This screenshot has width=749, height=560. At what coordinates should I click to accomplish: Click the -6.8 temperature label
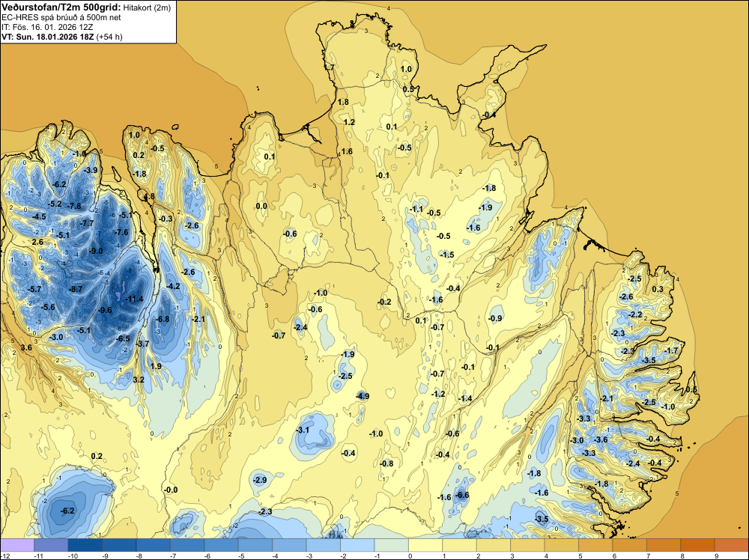click(x=163, y=319)
